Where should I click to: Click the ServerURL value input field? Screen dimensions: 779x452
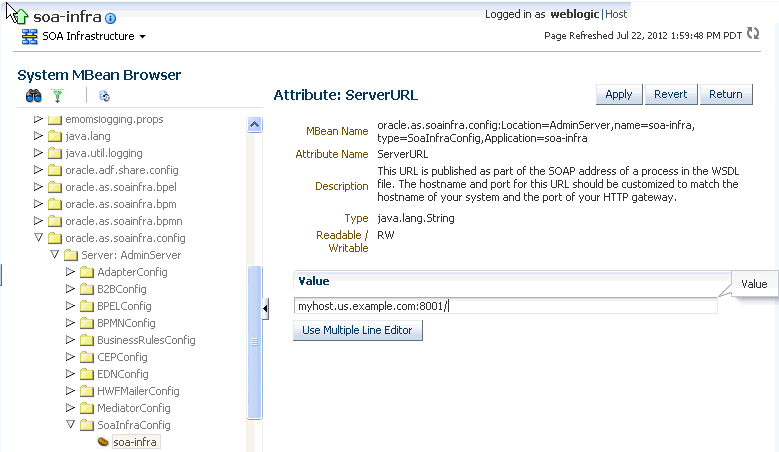(x=506, y=306)
